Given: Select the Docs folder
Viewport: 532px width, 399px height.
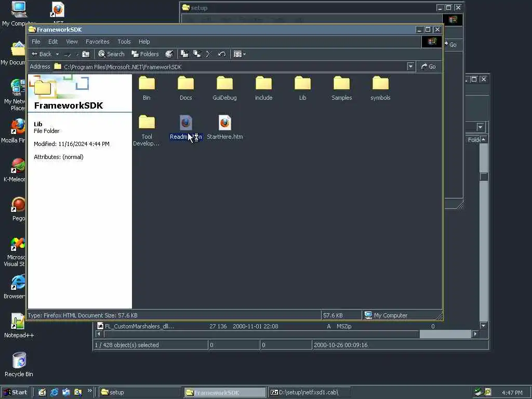Looking at the screenshot, I should click(x=185, y=88).
